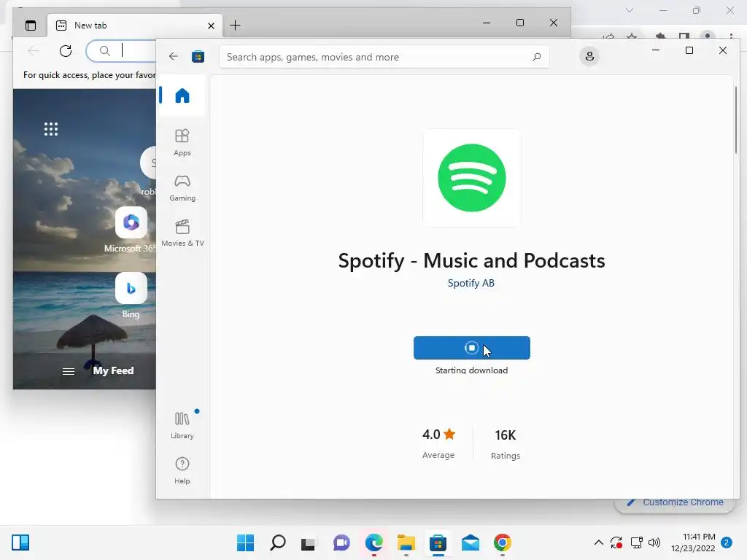Open notifications badge showing 2
This screenshot has width=747, height=560.
pos(726,542)
